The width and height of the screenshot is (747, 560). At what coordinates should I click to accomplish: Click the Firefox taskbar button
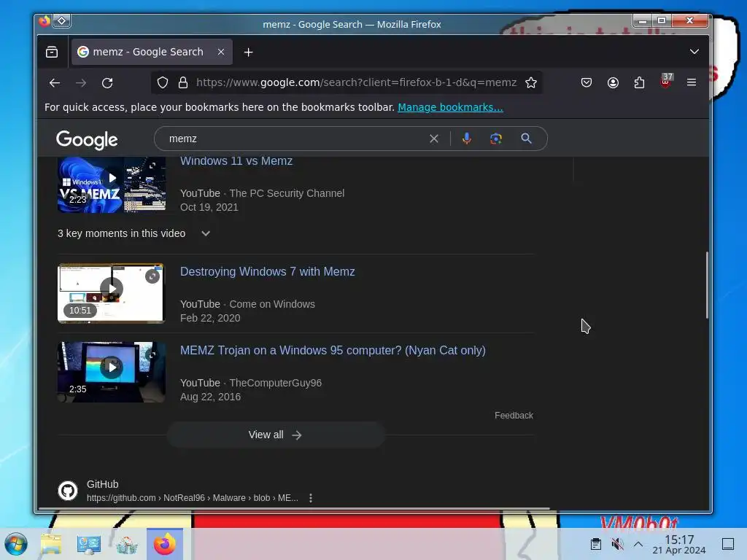(165, 544)
